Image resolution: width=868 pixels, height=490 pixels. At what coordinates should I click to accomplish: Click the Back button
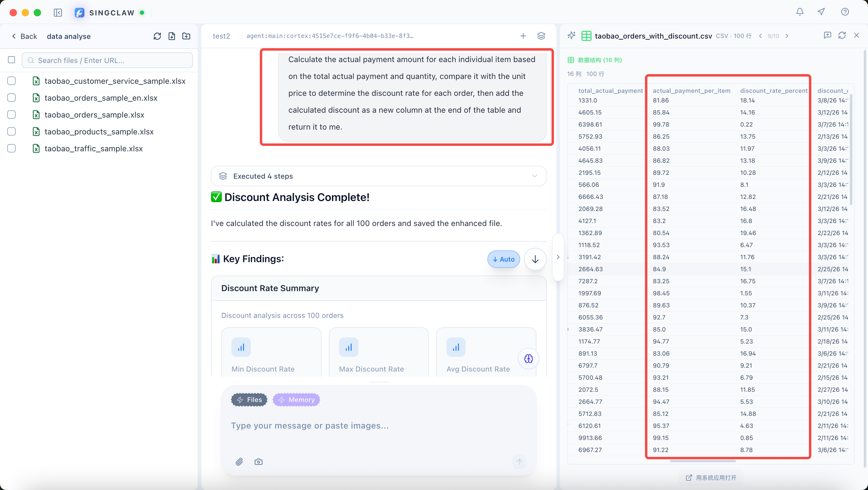(24, 36)
